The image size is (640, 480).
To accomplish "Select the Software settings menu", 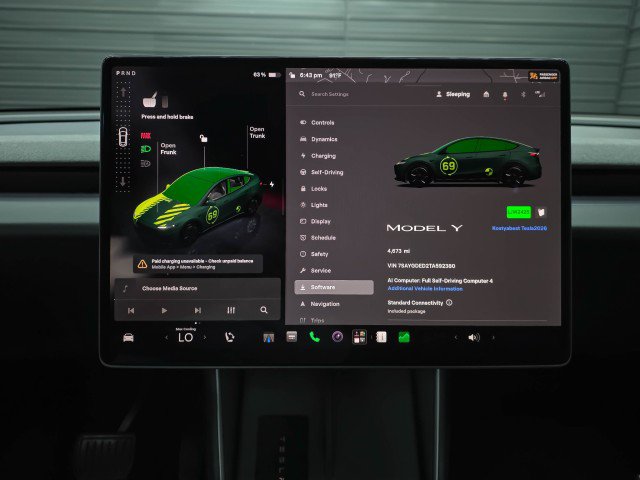I will (x=334, y=287).
